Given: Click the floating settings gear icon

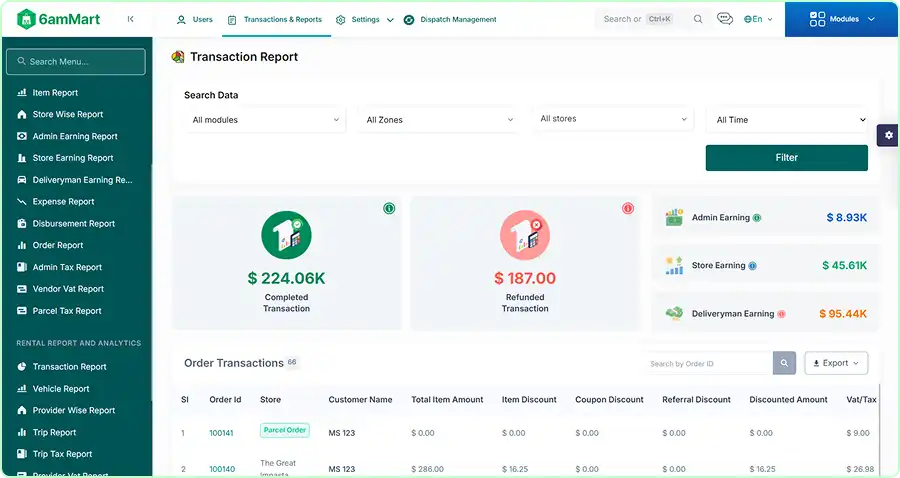Looking at the screenshot, I should pos(889,135).
